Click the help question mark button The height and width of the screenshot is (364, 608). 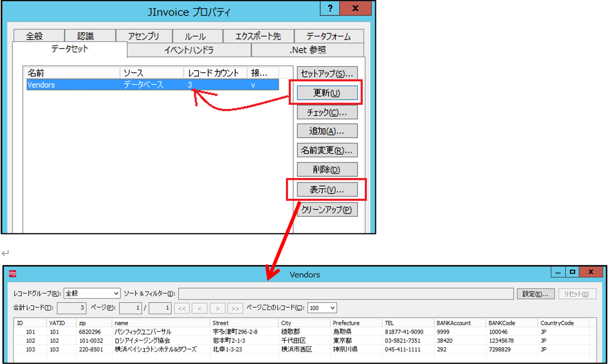(x=330, y=8)
